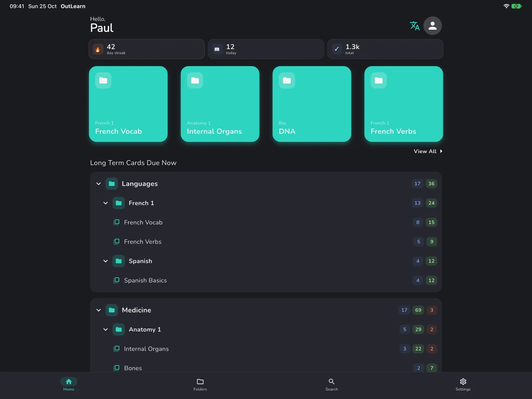
Task: Click the Anatomy 1 folder icon
Action: pos(119,329)
